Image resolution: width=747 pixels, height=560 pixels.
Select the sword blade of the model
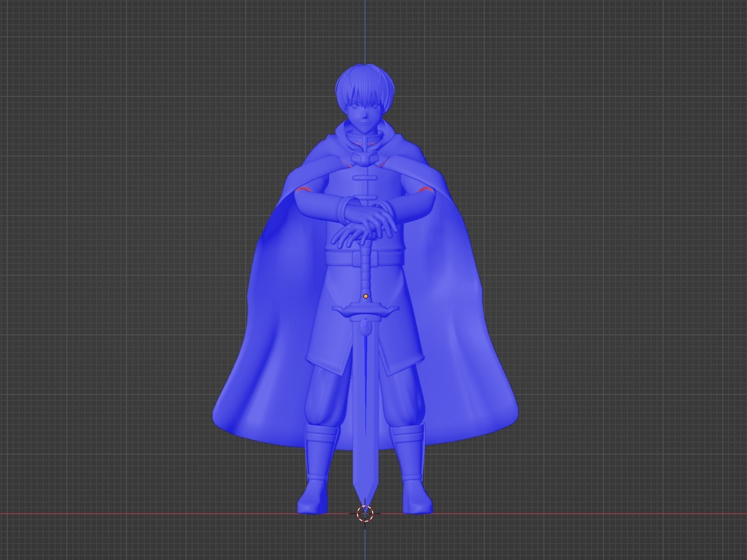tap(365, 415)
